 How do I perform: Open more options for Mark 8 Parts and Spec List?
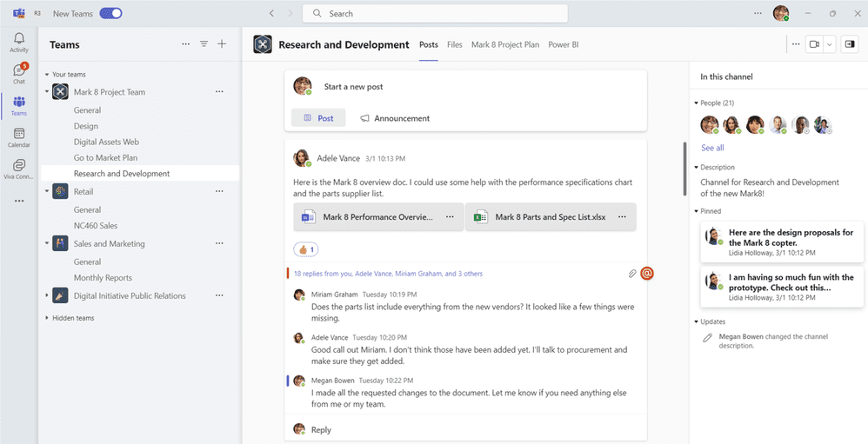622,217
